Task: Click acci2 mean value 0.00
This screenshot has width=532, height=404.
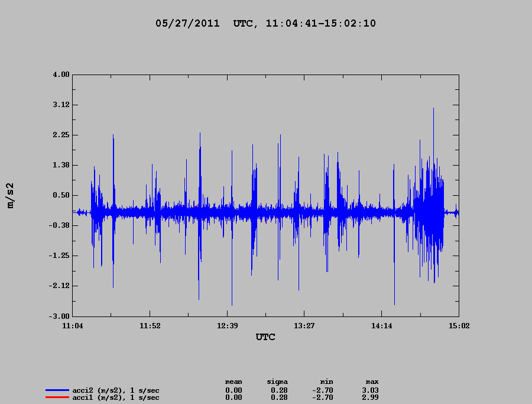Action: pos(233,391)
